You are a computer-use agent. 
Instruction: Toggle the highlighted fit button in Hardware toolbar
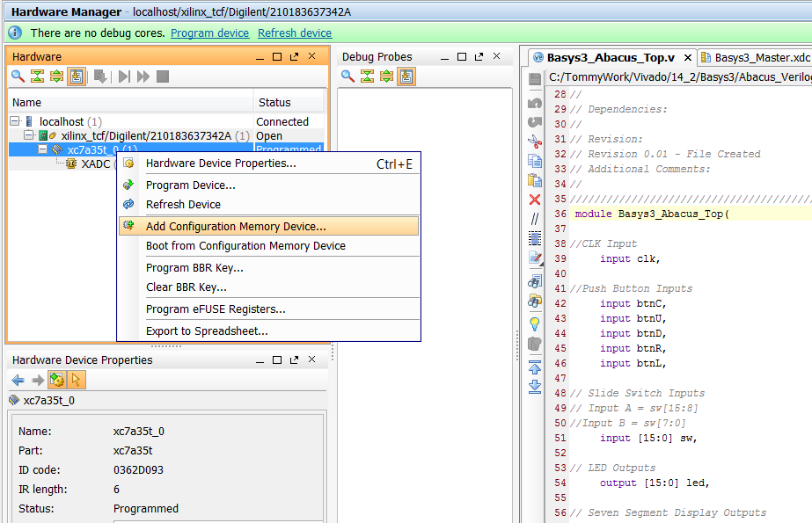(77, 76)
